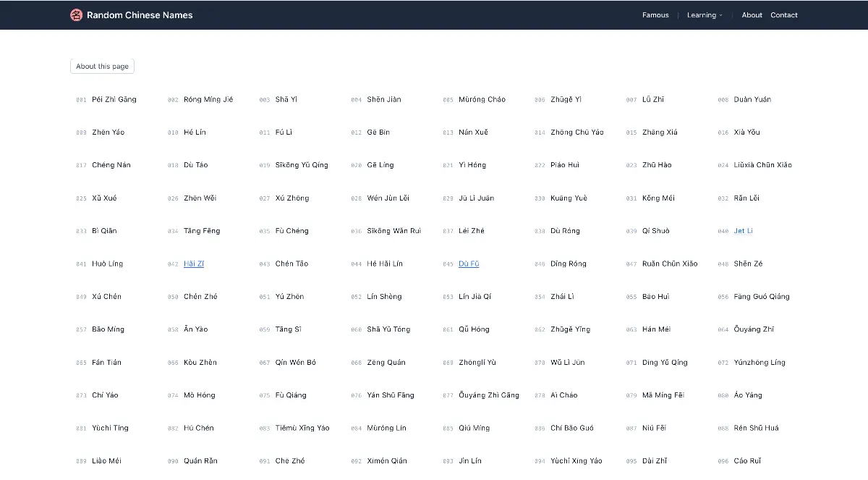Open the Jet Li link

click(742, 230)
